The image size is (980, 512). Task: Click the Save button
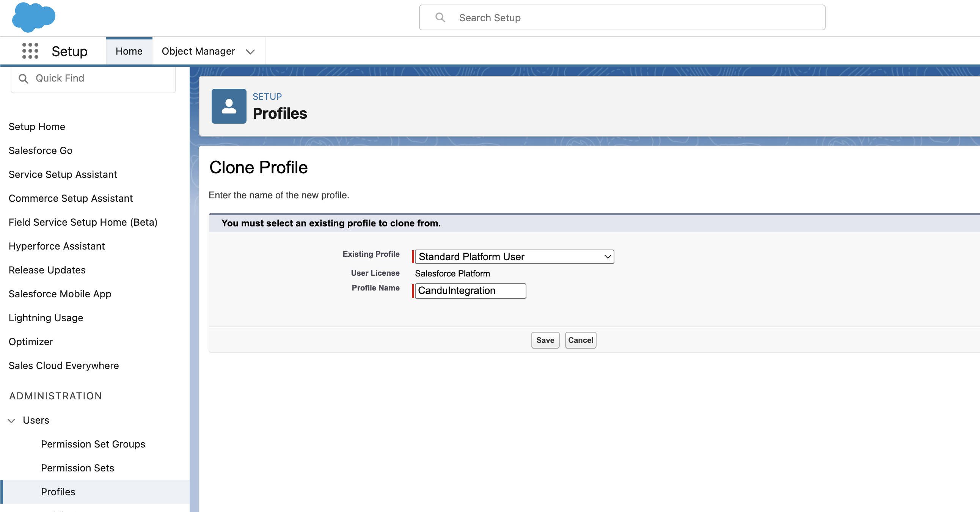(545, 340)
